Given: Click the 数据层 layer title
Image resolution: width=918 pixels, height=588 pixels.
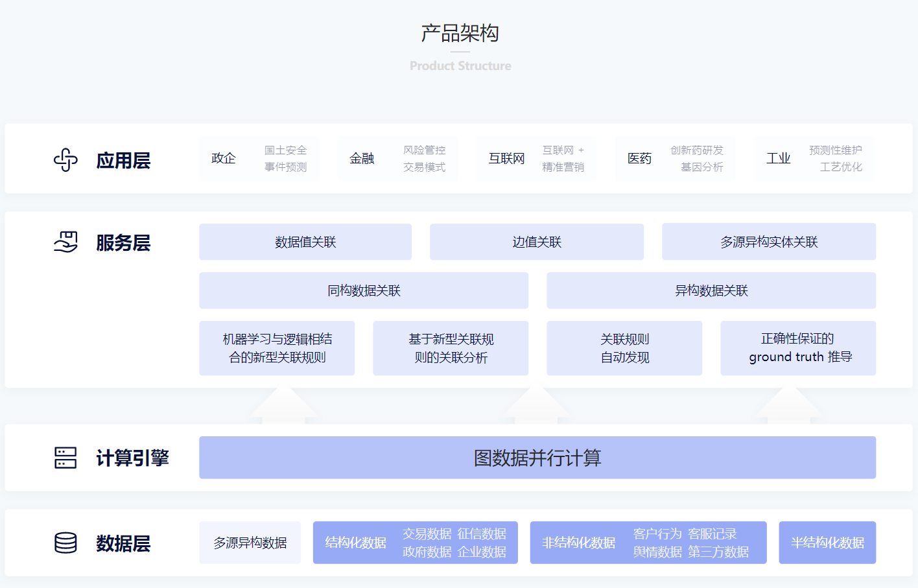Looking at the screenshot, I should (x=123, y=543).
